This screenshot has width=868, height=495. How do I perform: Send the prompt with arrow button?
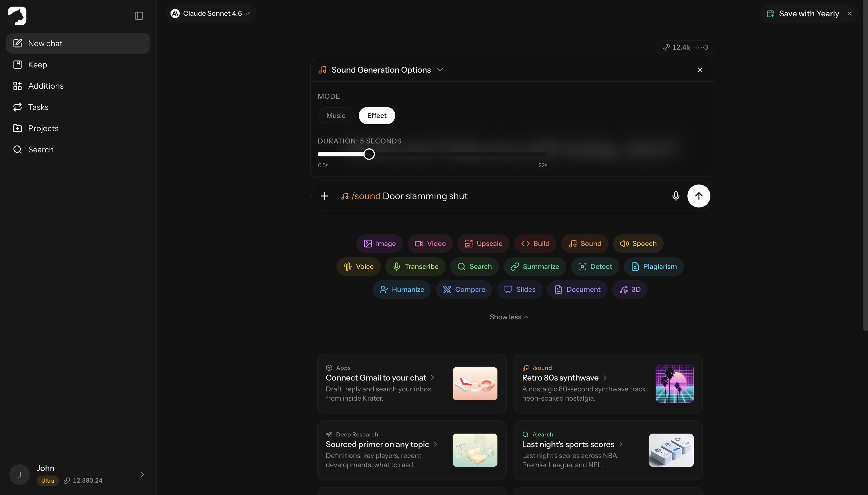tap(699, 196)
